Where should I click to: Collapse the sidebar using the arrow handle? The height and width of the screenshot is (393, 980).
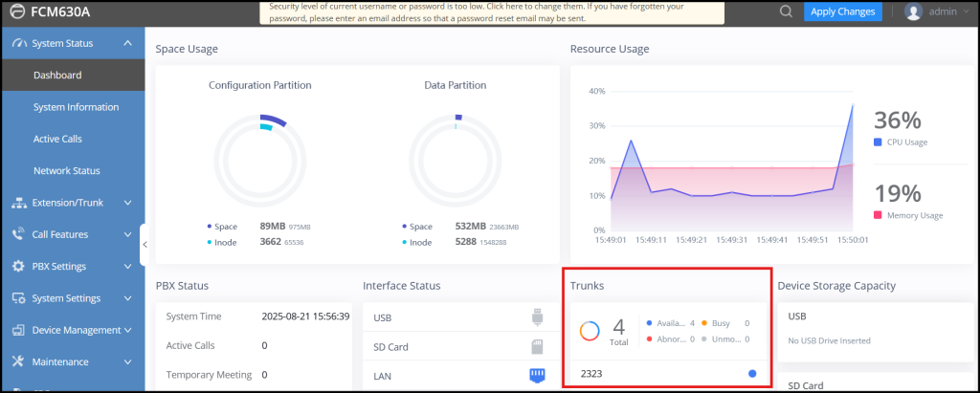pos(145,245)
